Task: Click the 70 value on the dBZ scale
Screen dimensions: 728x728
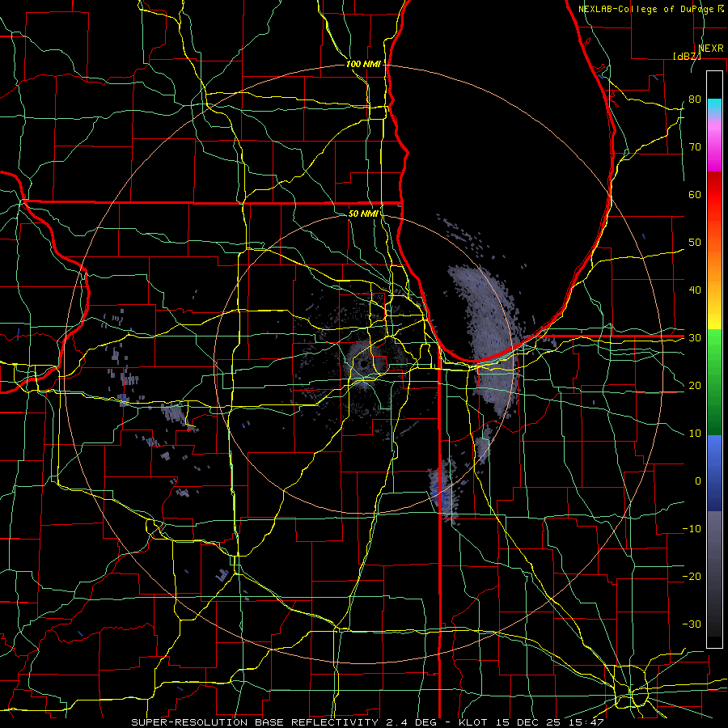Action: point(695,147)
